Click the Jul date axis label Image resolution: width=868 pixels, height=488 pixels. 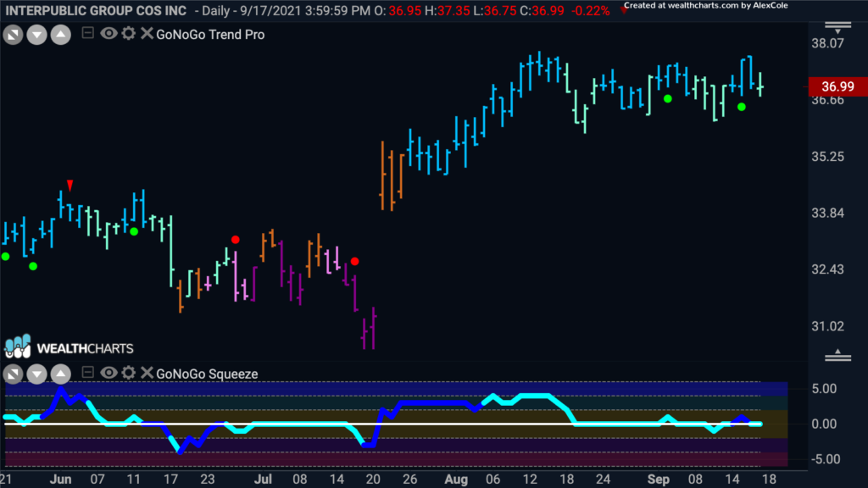[263, 480]
